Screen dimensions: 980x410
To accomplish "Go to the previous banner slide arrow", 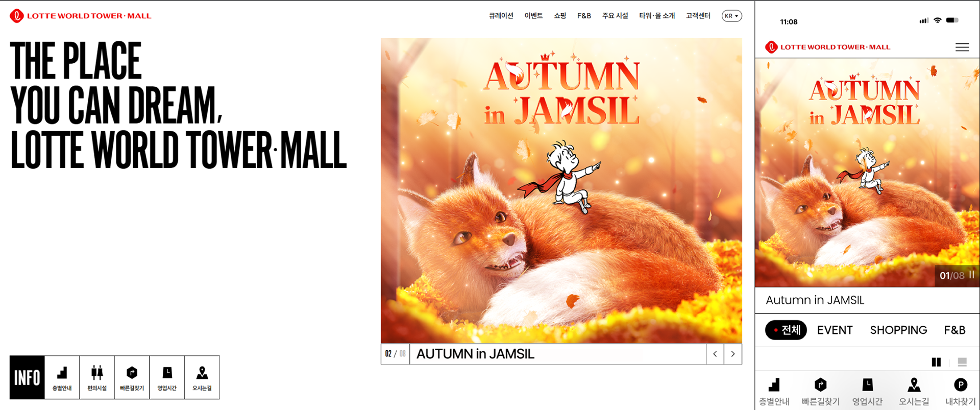I will pos(715,354).
